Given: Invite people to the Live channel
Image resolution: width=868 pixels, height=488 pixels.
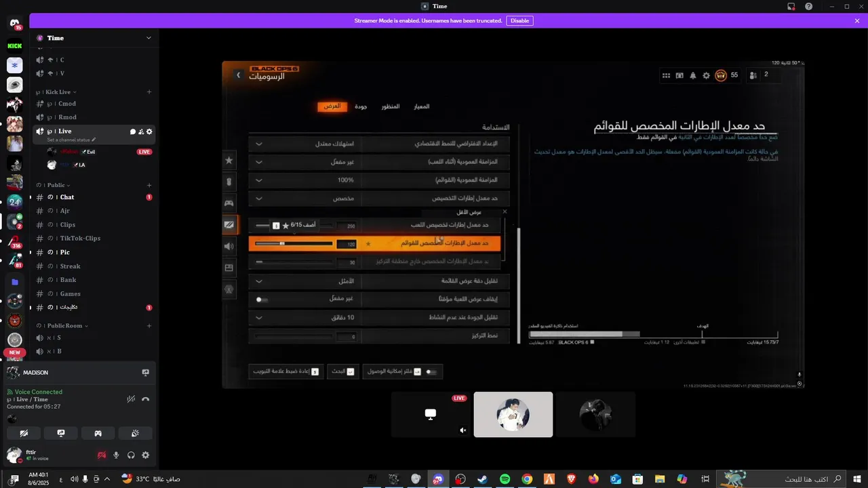Looking at the screenshot, I should pos(141,131).
